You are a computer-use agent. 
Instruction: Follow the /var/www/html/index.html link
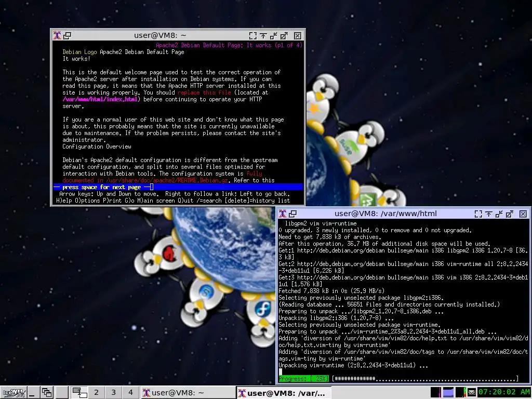coord(100,99)
